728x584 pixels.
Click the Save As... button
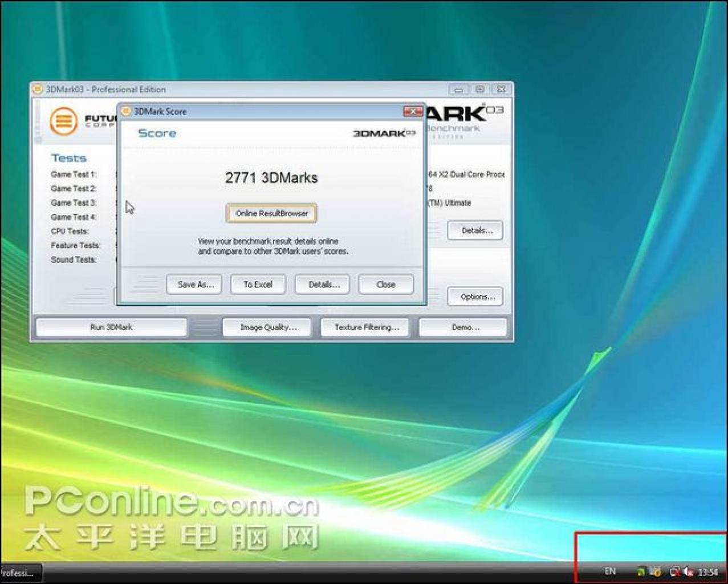point(194,285)
